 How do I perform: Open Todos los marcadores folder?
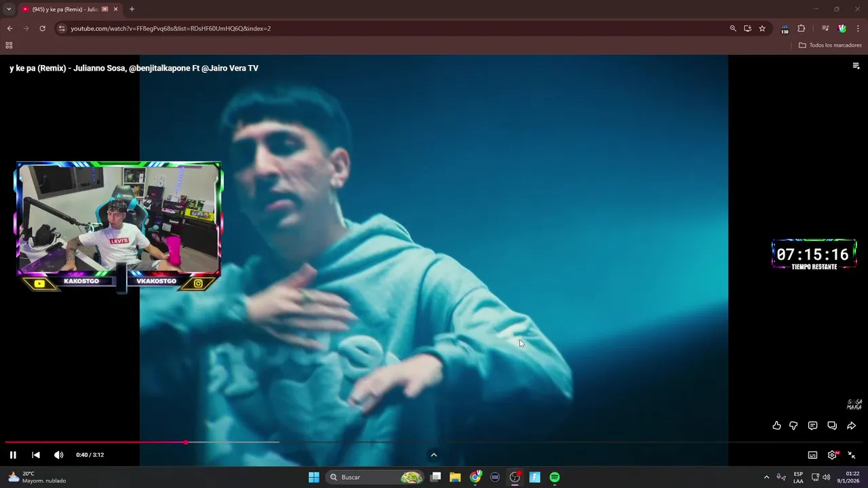830,45
